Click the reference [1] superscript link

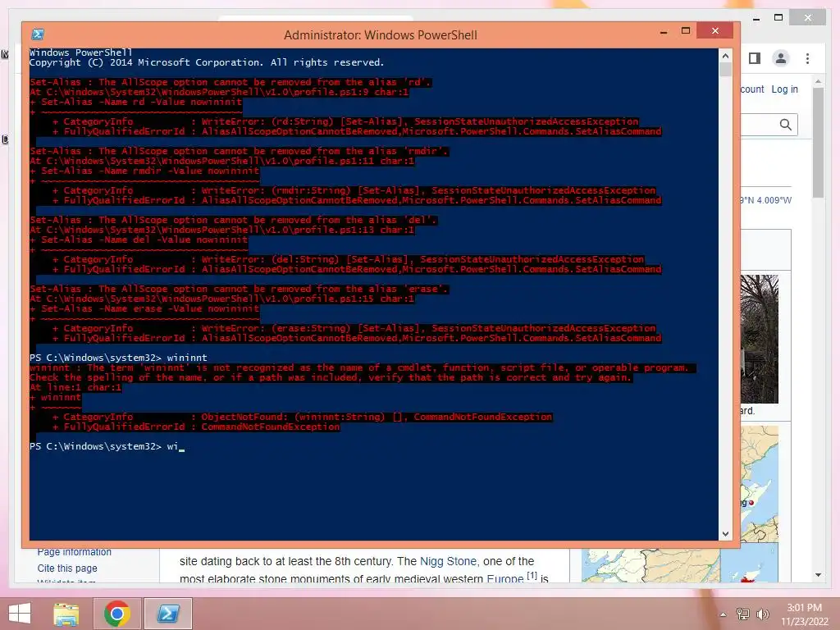tap(532, 576)
